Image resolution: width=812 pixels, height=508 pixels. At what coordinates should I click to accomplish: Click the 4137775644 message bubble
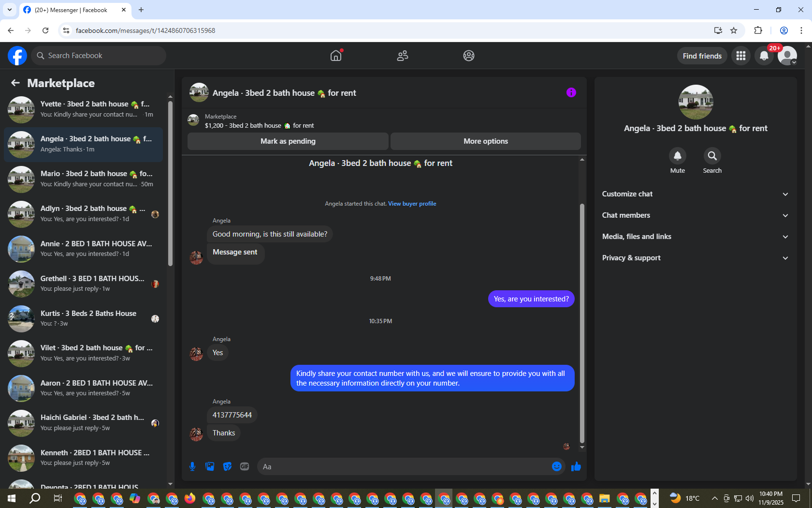click(232, 415)
